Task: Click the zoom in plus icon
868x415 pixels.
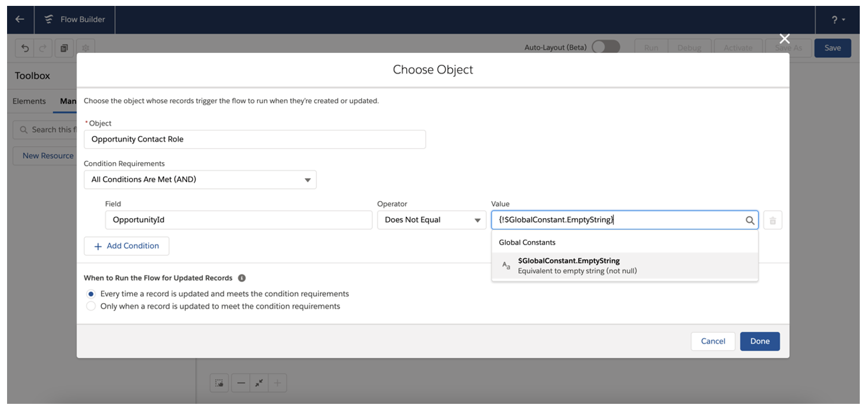Action: point(278,384)
